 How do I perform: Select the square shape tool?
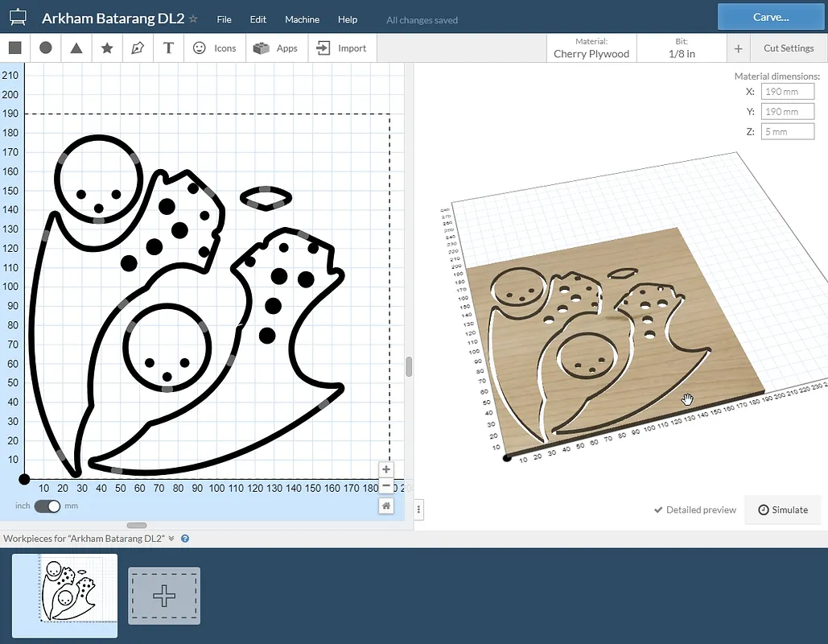pos(15,48)
